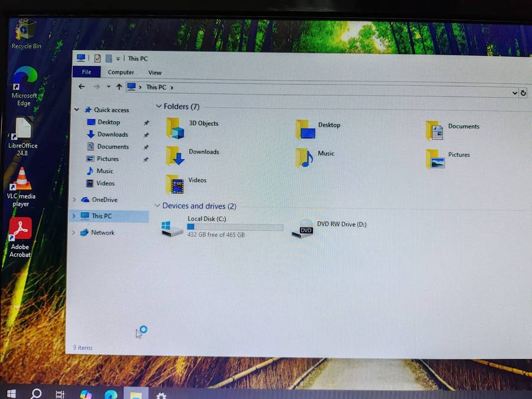Click the Back navigation arrow
The height and width of the screenshot is (399, 532).
(82, 86)
